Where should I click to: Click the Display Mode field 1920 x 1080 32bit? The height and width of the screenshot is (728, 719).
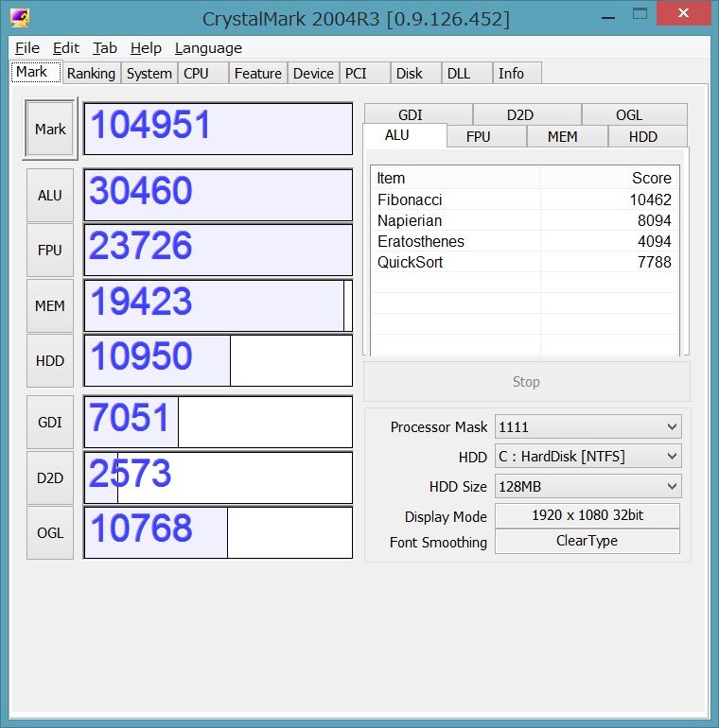click(587, 515)
